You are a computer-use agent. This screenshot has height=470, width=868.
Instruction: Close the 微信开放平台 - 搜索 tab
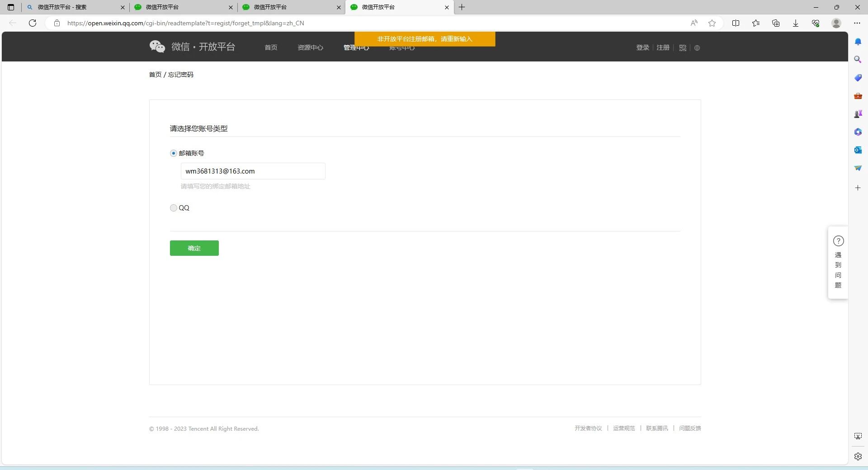coord(123,7)
